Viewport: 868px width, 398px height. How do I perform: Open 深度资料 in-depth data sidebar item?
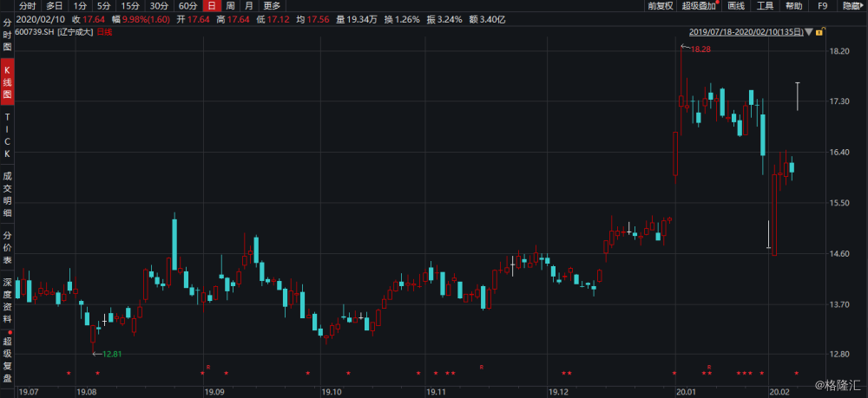pos(7,299)
